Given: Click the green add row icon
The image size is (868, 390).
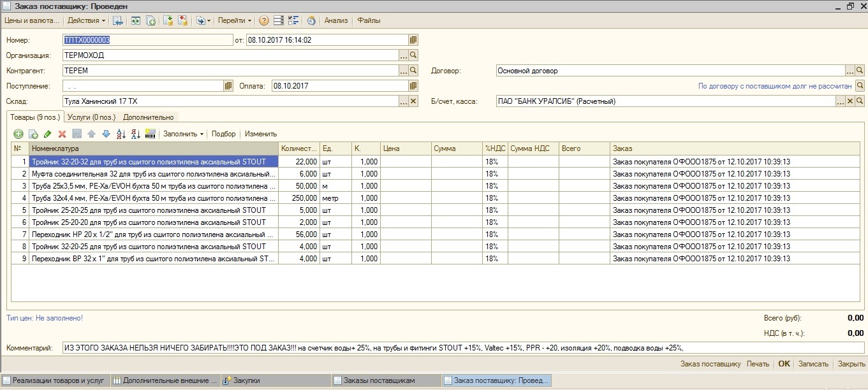Looking at the screenshot, I should [x=18, y=134].
